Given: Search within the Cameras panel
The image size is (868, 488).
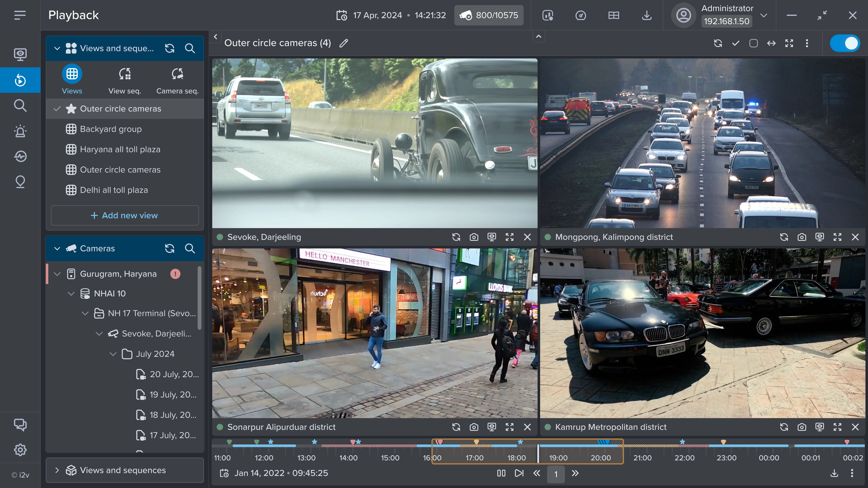Looking at the screenshot, I should point(190,248).
